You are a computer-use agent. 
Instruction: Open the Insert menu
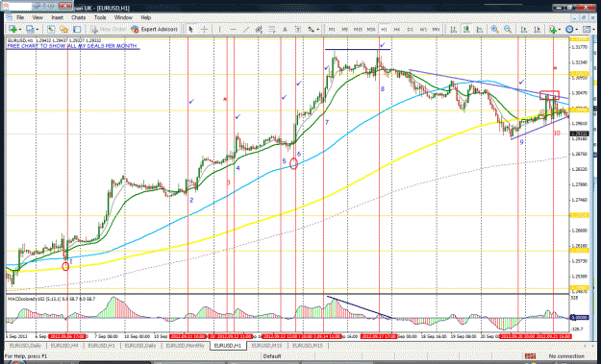click(57, 17)
